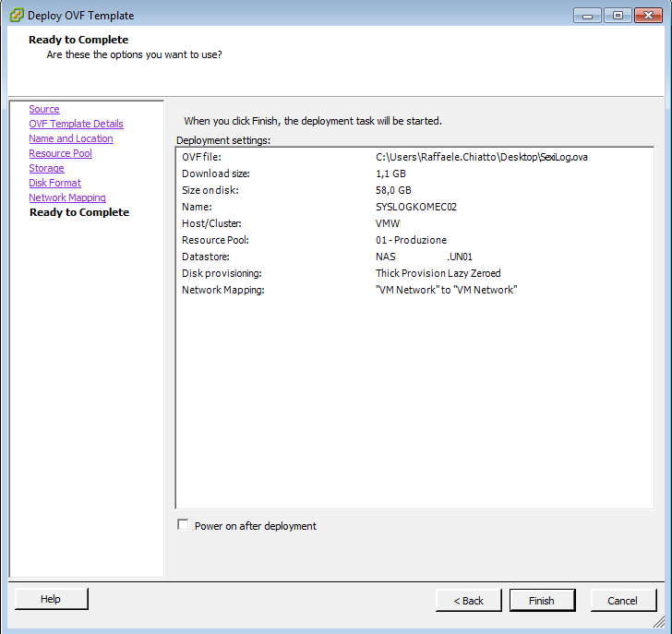Open the Disk Format step
Image resolution: width=672 pixels, height=634 pixels.
pos(54,183)
